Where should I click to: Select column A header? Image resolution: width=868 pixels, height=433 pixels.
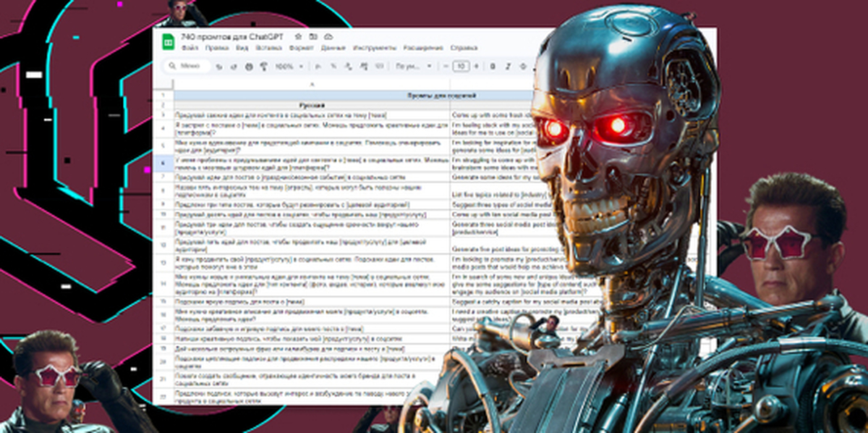(311, 85)
